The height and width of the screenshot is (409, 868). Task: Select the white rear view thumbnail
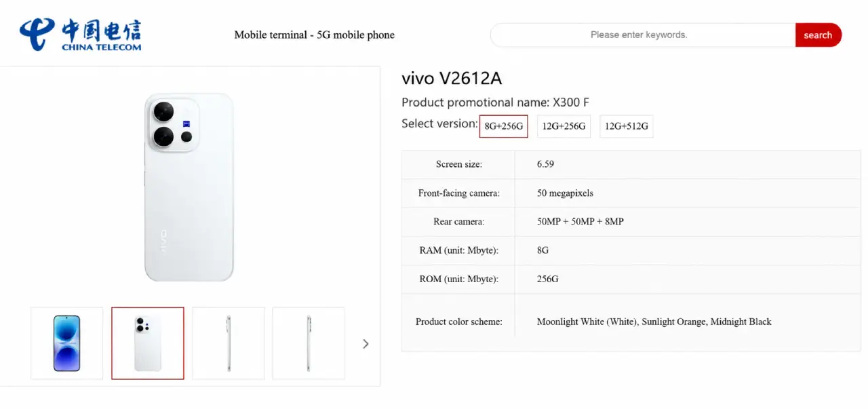(x=148, y=343)
